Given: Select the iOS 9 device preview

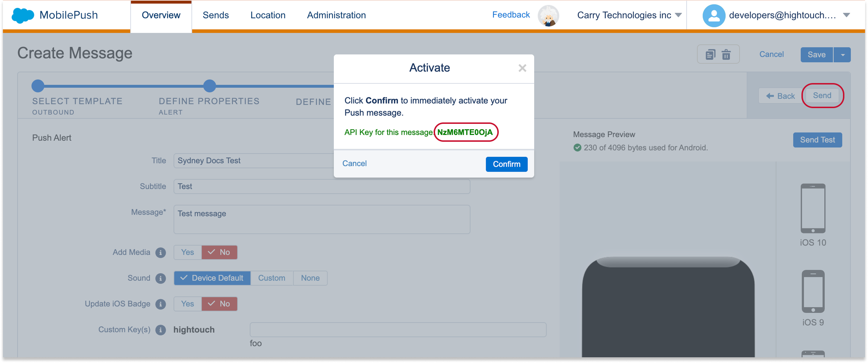Looking at the screenshot, I should [x=813, y=291].
